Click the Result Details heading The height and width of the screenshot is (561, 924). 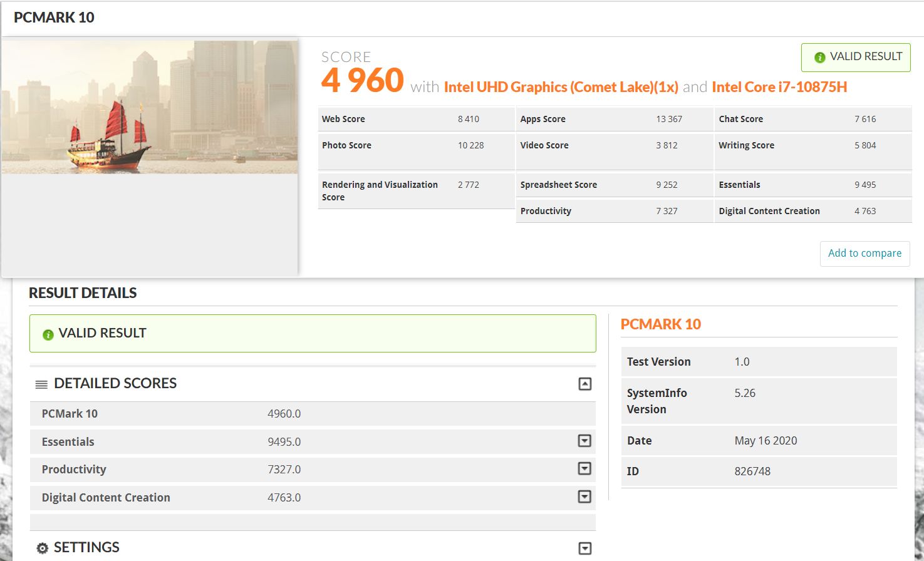pos(83,293)
